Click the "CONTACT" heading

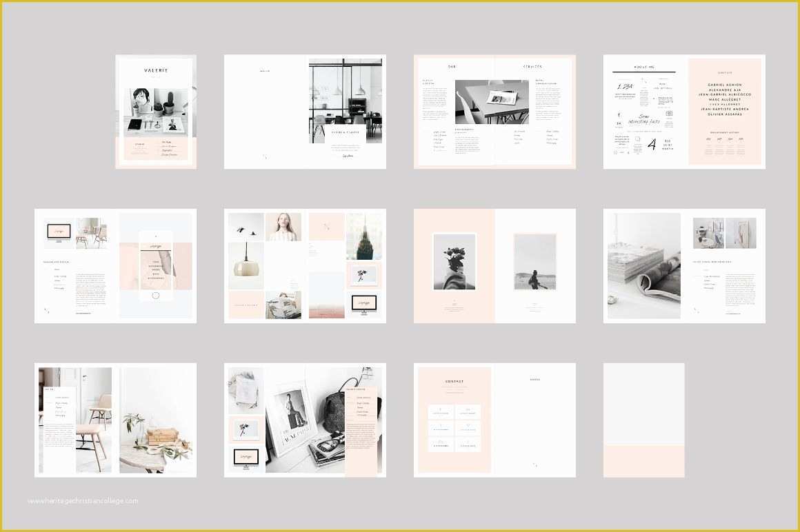[x=454, y=381]
